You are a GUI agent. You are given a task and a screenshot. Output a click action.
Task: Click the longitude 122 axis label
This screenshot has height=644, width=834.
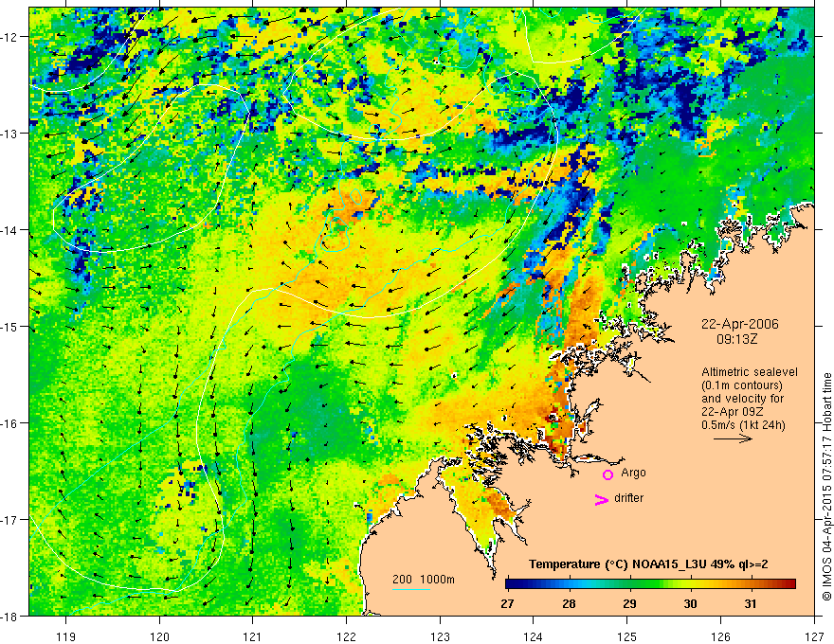346,636
